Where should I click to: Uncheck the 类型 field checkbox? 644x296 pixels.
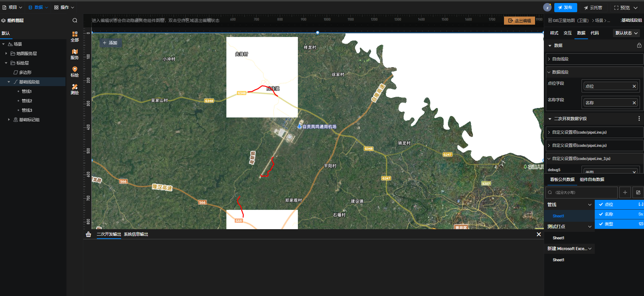click(601, 224)
